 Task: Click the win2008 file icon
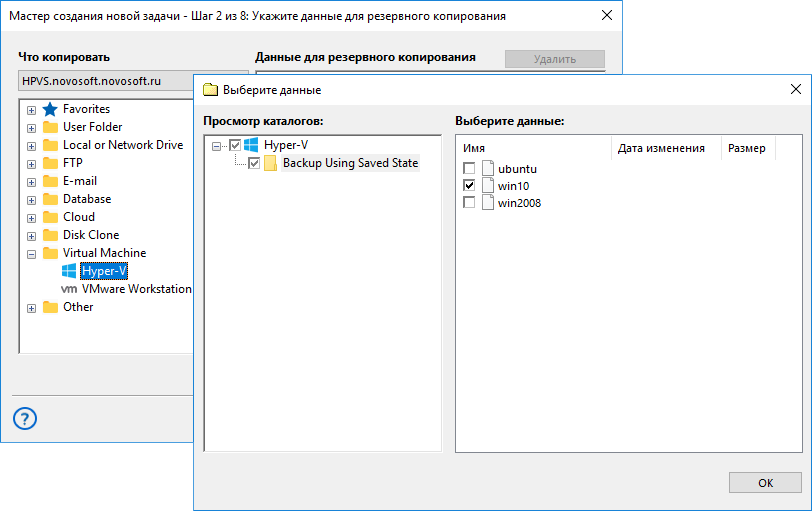[488, 202]
